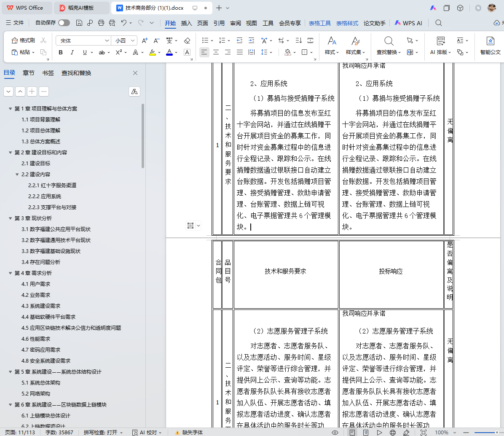Switch to outline view in status bar
Viewport: 504px width, 436px height.
tap(366, 433)
